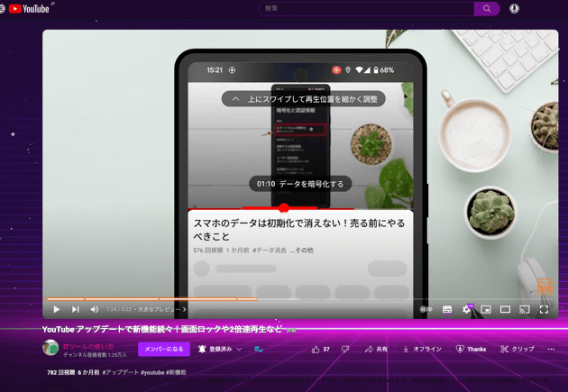Open the more actions ellipsis menu
The image size is (568, 392).
(551, 349)
